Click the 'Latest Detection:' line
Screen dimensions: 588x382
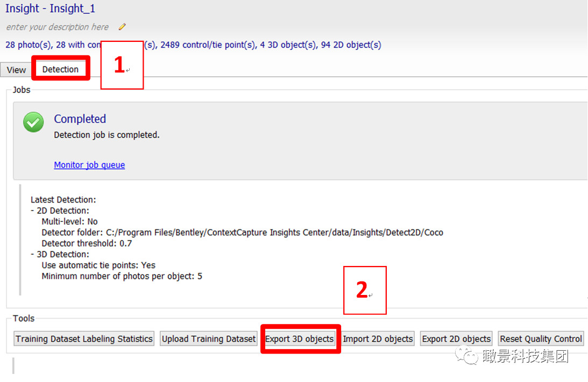pos(63,200)
